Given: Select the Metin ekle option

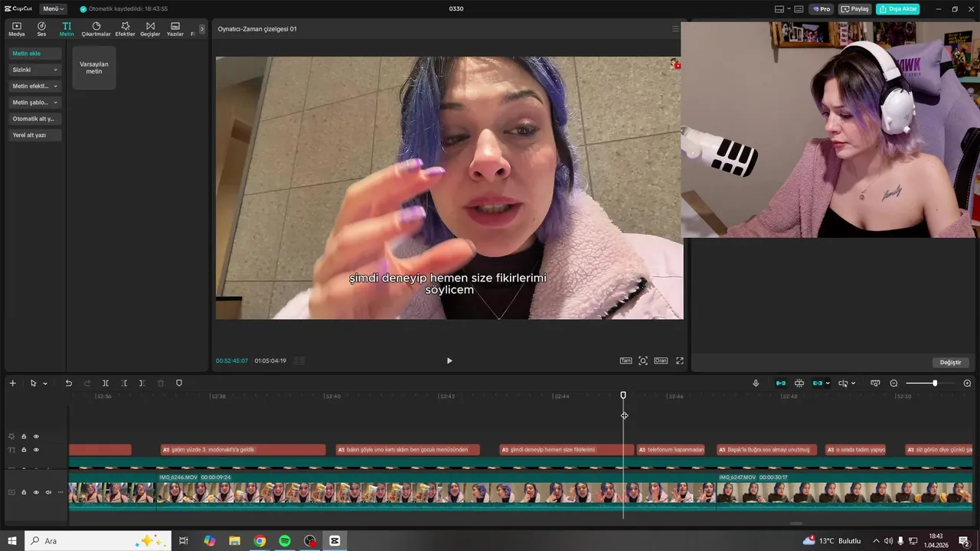Looking at the screenshot, I should [35, 54].
